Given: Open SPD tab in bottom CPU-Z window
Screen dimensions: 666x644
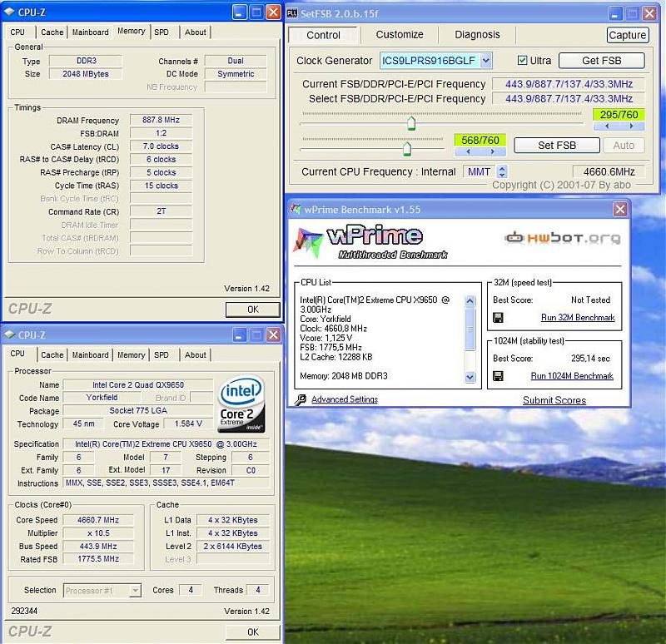Looking at the screenshot, I should click(162, 355).
